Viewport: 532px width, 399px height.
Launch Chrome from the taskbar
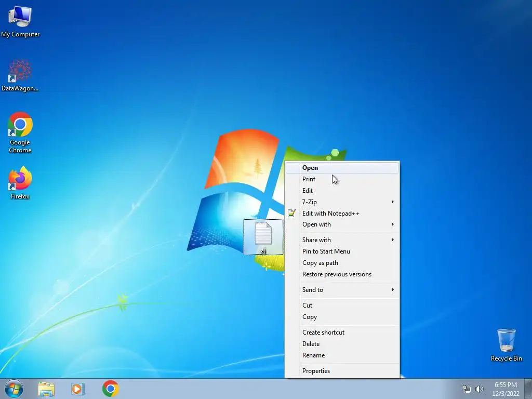[110, 389]
